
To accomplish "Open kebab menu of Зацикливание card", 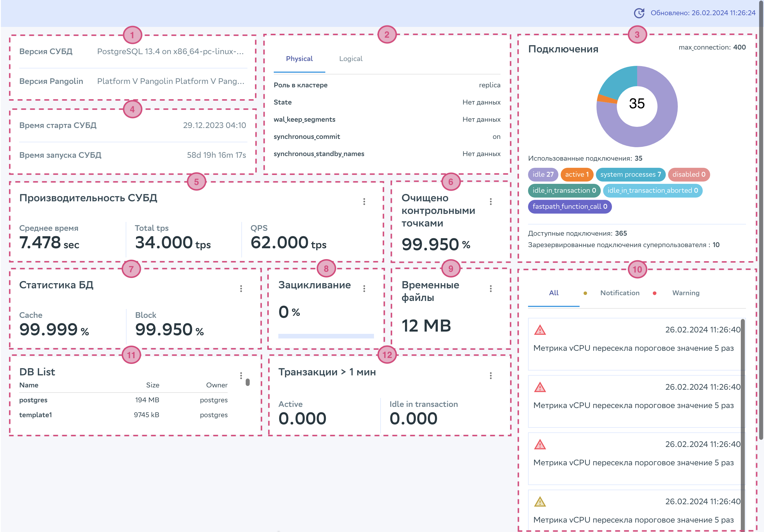I will [364, 288].
